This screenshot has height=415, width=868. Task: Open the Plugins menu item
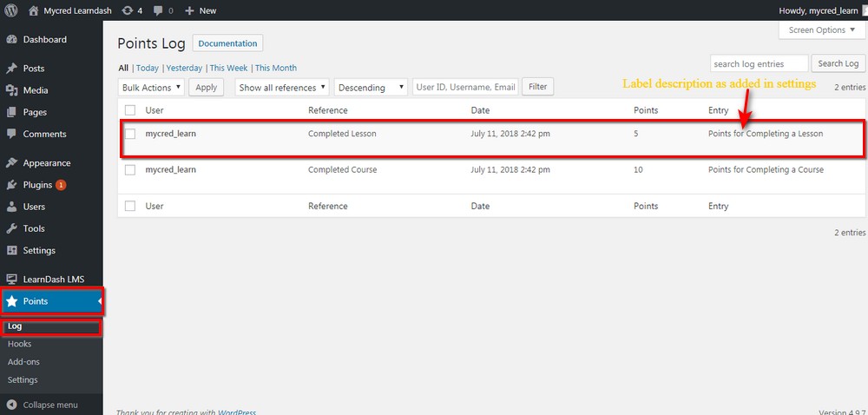pos(37,185)
